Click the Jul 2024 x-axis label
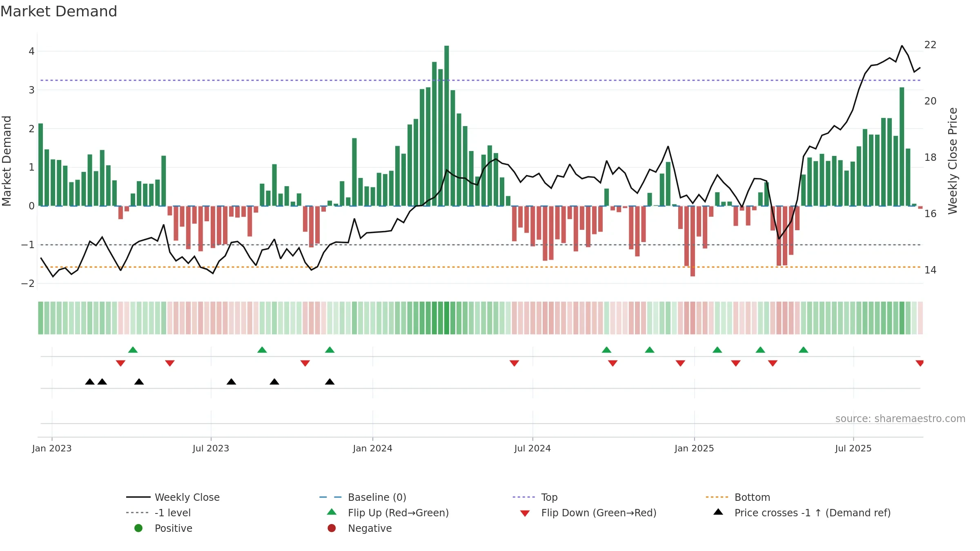This screenshot has width=980, height=551. [532, 449]
